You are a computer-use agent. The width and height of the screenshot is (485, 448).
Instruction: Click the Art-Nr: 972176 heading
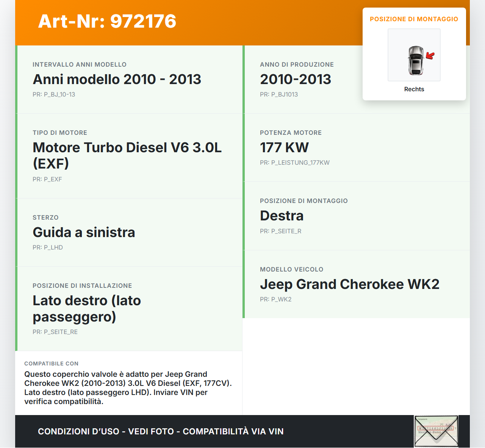click(x=107, y=22)
